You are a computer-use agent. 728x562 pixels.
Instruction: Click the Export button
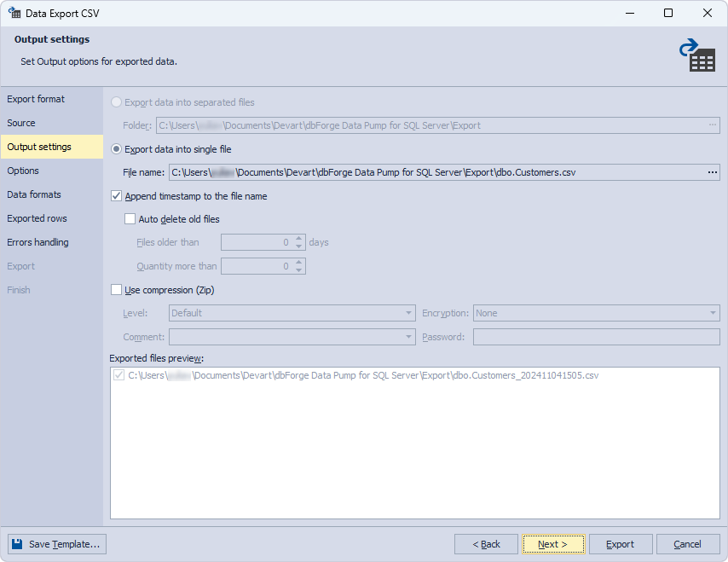click(621, 544)
